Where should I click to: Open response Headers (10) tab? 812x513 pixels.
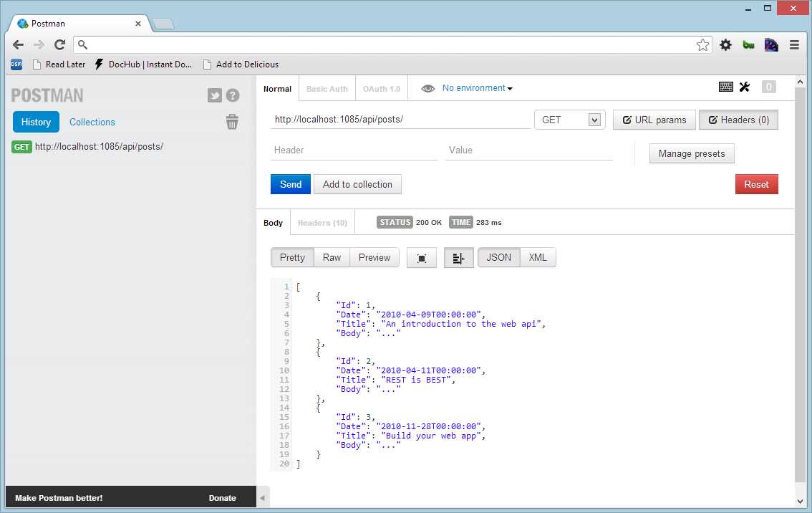tap(322, 223)
